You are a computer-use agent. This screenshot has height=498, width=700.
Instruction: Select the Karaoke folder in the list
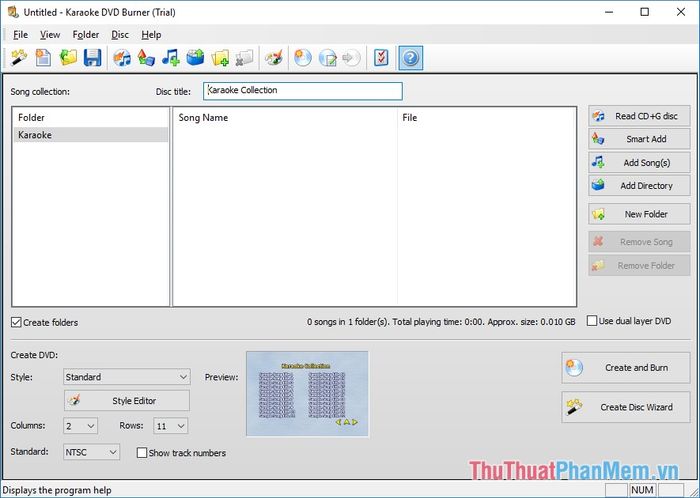point(90,134)
